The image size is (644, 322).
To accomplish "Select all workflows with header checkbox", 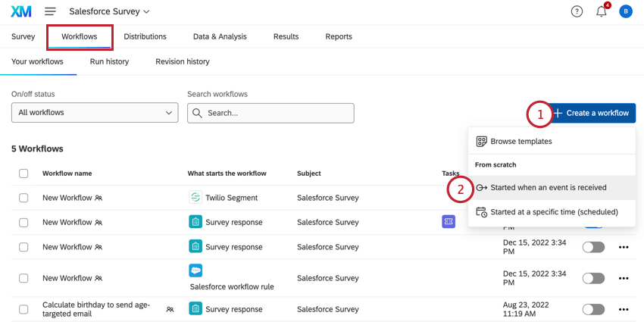I will (x=23, y=174).
